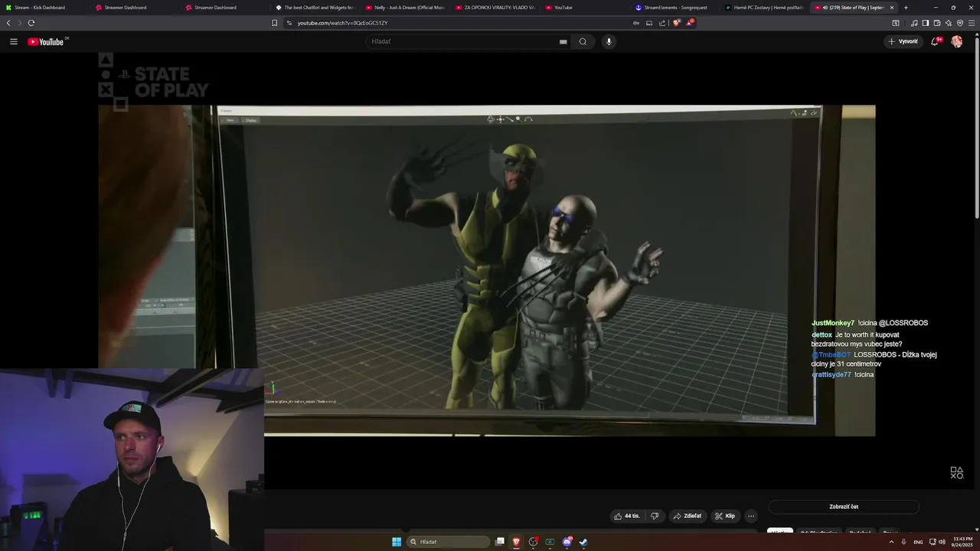Open the browser hamburger main menu
Screen dimensions: 980x551
tap(972, 23)
